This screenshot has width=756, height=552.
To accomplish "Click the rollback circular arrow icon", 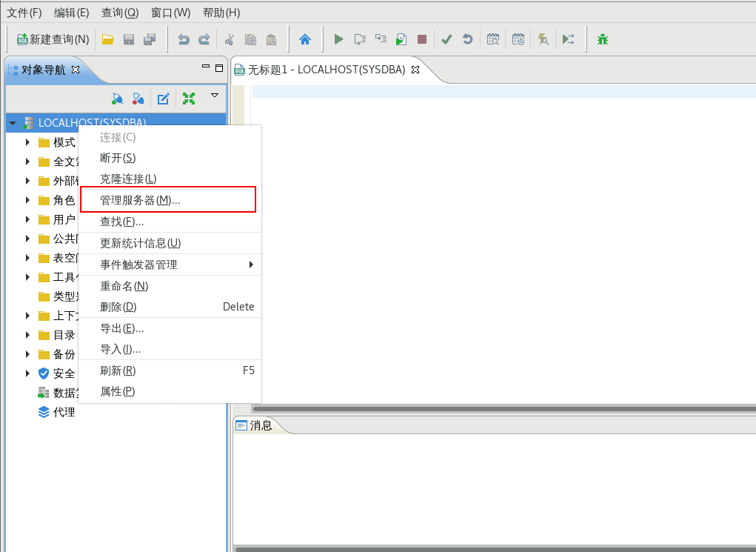I will pyautogui.click(x=468, y=39).
